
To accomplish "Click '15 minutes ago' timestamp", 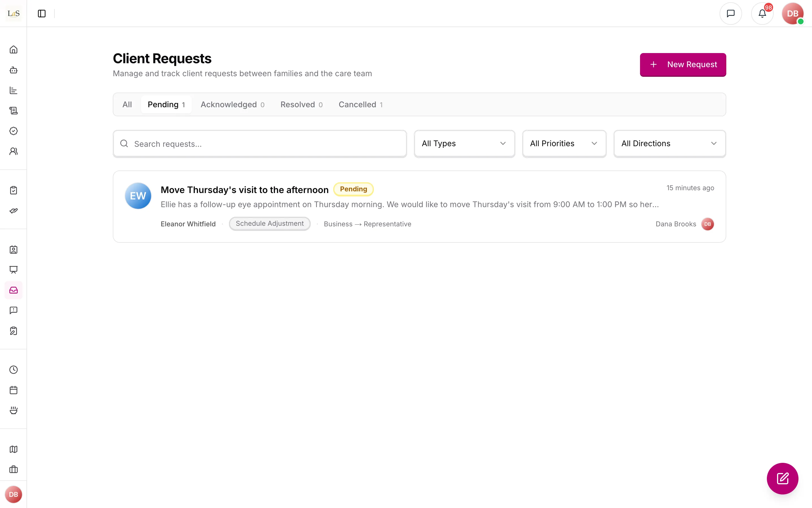I will tap(690, 188).
